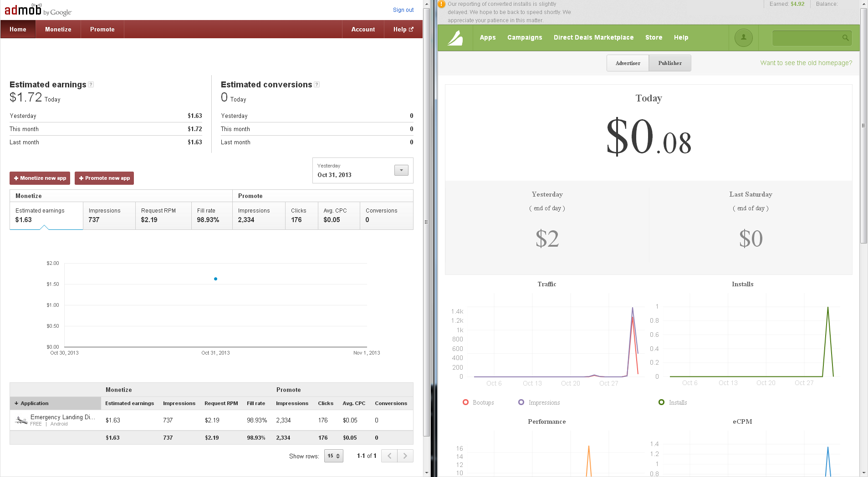Click Emergency Landing app airplane icon
Image resolution: width=868 pixels, height=477 pixels.
coord(21,420)
